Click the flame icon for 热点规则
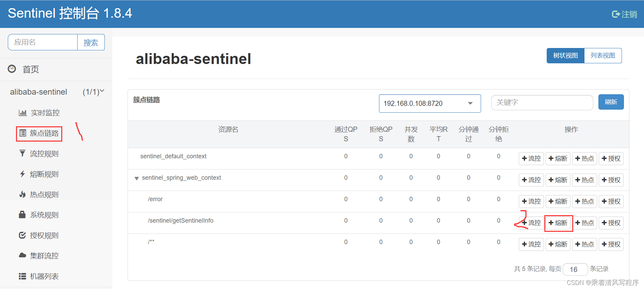This screenshot has width=644, height=289. pyautogui.click(x=22, y=194)
